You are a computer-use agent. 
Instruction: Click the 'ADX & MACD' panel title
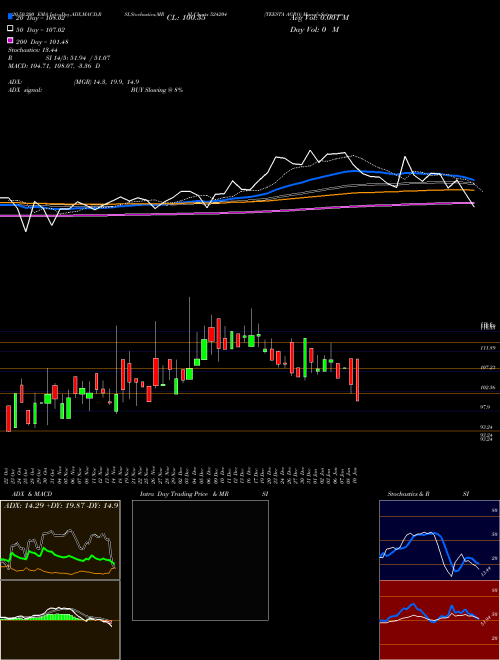[x=32, y=494]
